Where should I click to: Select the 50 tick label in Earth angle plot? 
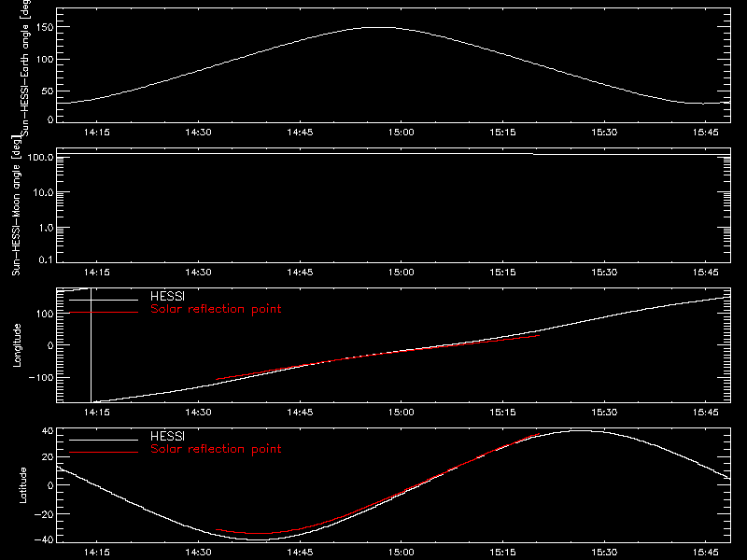pyautogui.click(x=48, y=91)
